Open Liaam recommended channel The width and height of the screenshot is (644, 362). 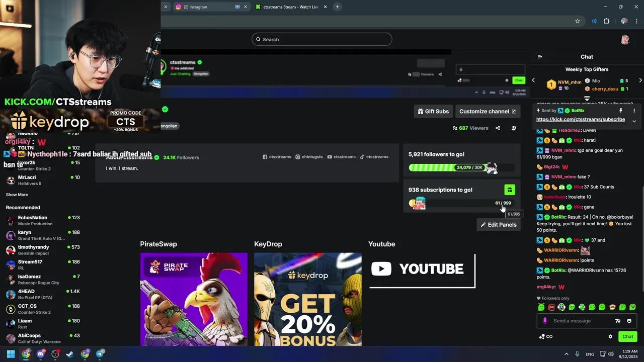pyautogui.click(x=43, y=324)
